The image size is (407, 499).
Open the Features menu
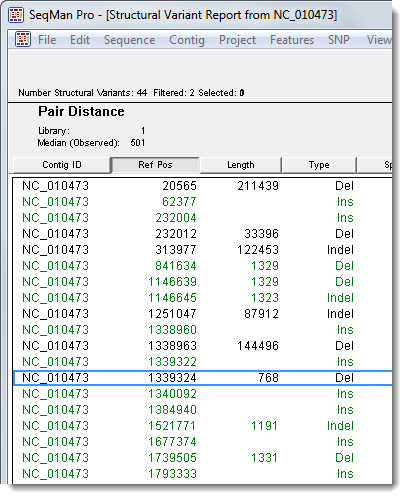(x=292, y=40)
